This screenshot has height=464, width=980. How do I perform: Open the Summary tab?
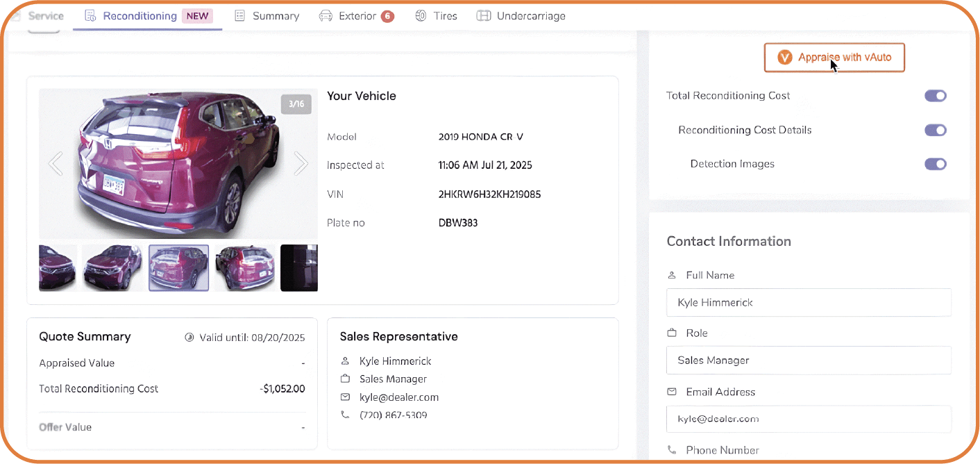coord(276,16)
